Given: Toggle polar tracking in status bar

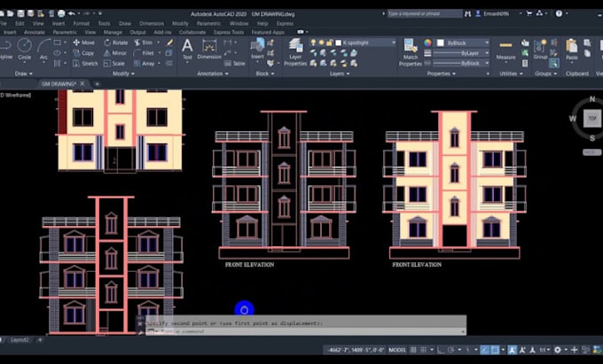Looking at the screenshot, I should pyautogui.click(x=451, y=350).
